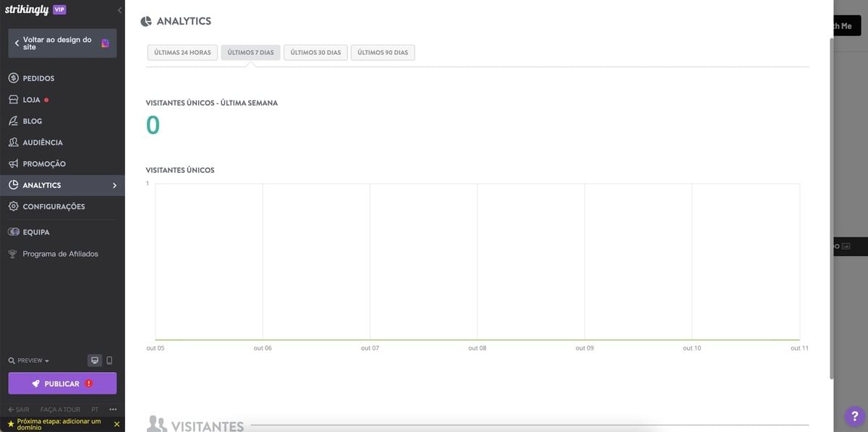The height and width of the screenshot is (432, 868).
Task: Collapse the sidebar using the top arrow
Action: (119, 10)
